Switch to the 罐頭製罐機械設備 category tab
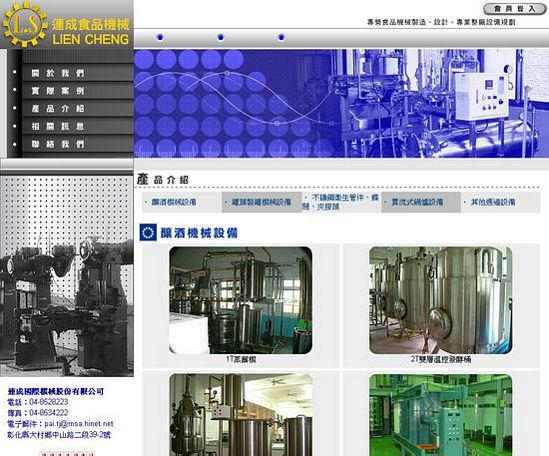 pyautogui.click(x=262, y=202)
